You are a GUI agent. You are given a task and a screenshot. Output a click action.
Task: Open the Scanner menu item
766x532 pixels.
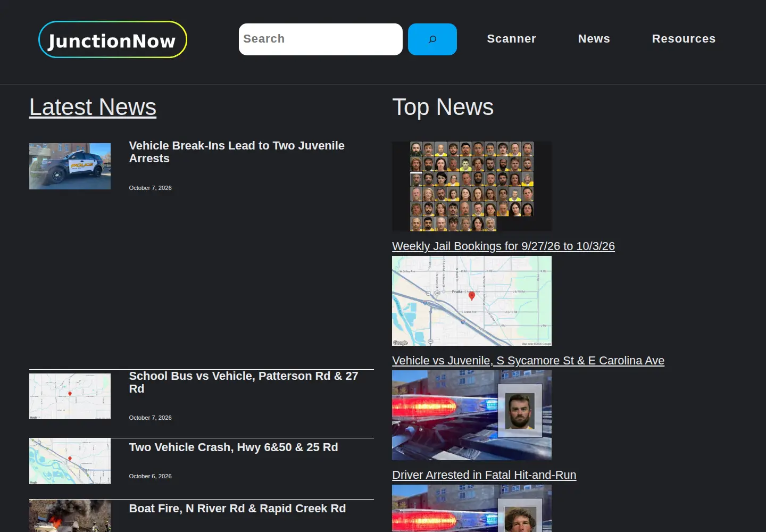pos(511,39)
